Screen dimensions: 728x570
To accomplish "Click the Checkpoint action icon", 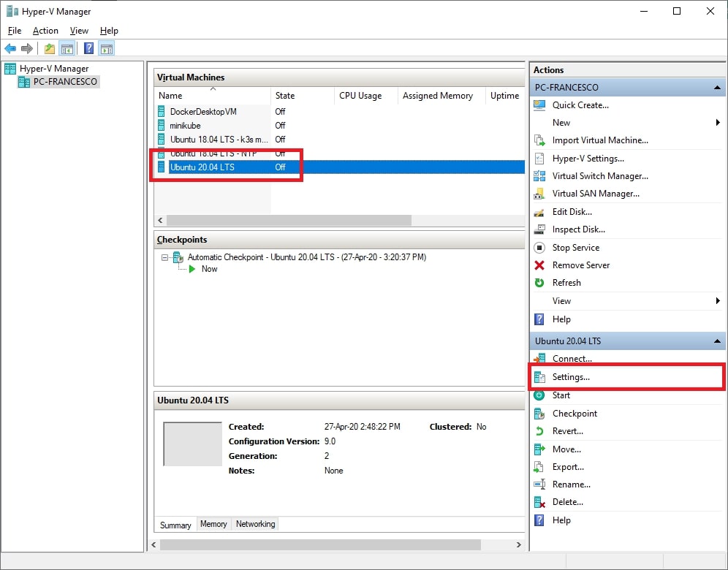I will tap(539, 413).
